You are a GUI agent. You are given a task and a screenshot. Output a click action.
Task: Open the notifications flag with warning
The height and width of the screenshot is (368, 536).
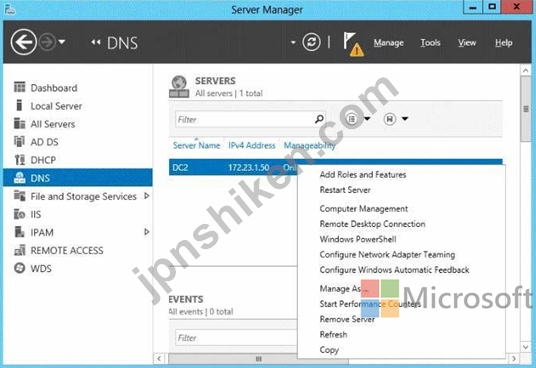(x=353, y=44)
